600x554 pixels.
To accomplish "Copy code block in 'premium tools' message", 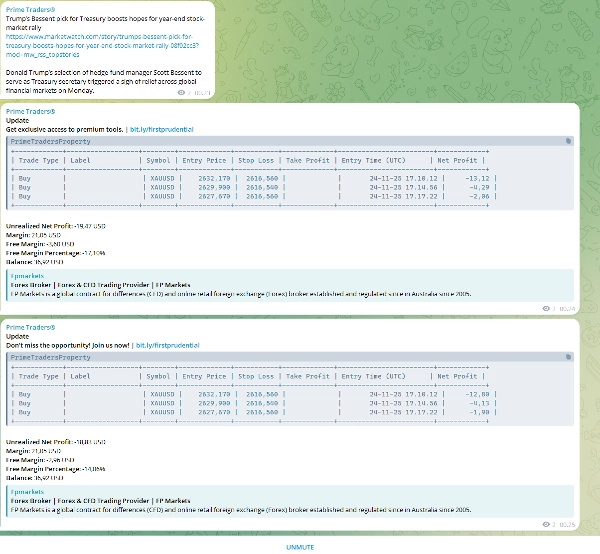I will pos(568,142).
